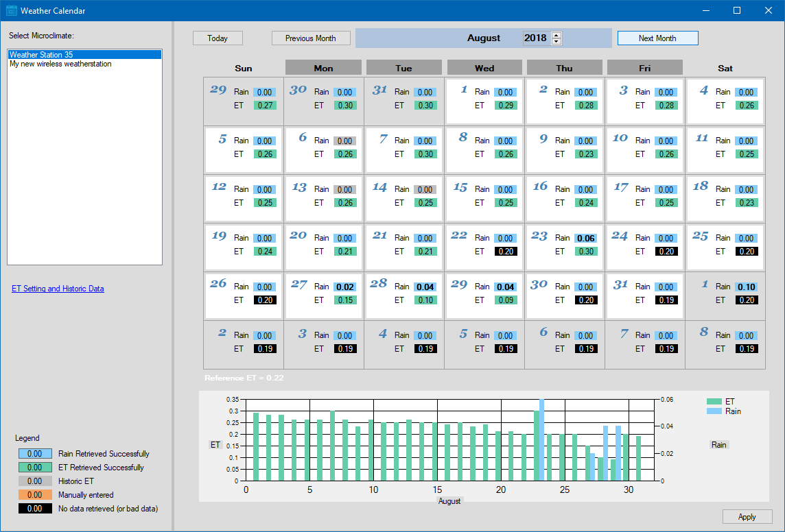Click the Reference ET = 0.22 label
785x532 pixels.
244,378
